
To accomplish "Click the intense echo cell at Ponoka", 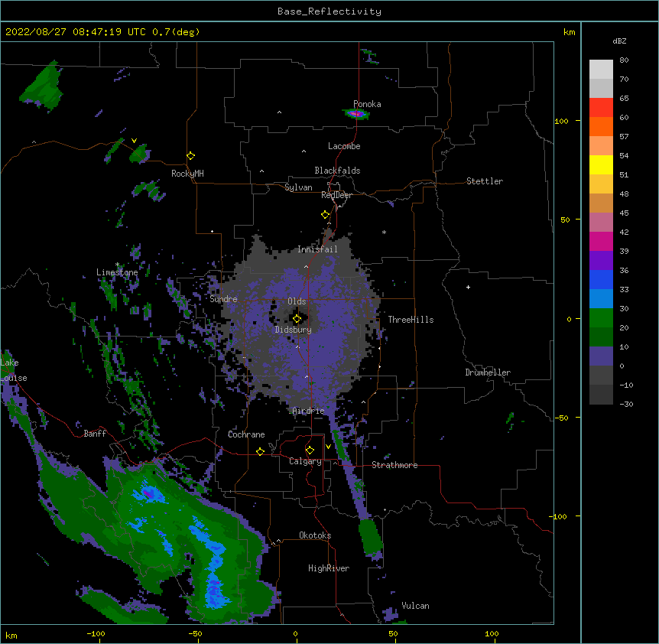I will coord(356,113).
